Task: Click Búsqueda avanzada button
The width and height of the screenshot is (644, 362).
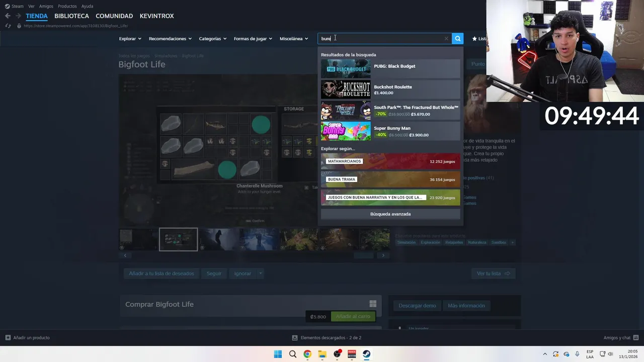Action: click(390, 214)
